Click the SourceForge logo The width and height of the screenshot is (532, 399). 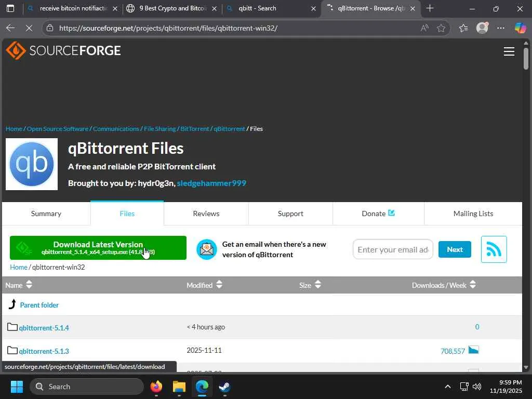[63, 50]
